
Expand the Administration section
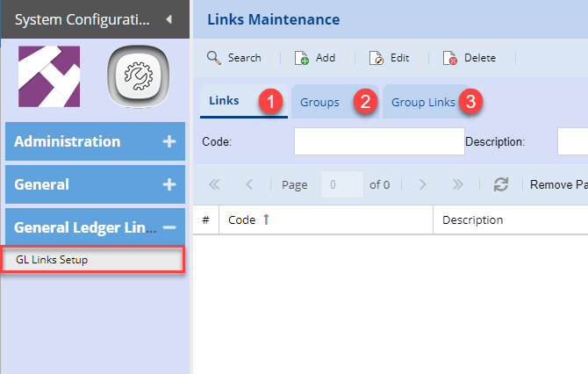coord(169,141)
